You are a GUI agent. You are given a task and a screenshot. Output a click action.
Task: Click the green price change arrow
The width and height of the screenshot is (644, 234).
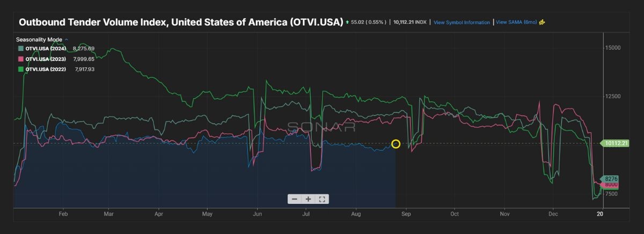tap(347, 23)
